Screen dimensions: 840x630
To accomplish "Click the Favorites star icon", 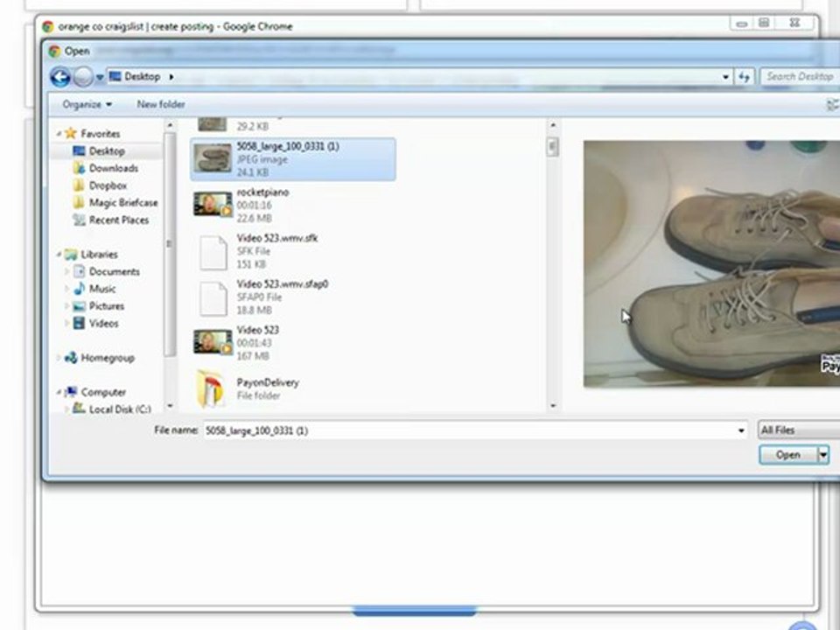I will point(71,133).
